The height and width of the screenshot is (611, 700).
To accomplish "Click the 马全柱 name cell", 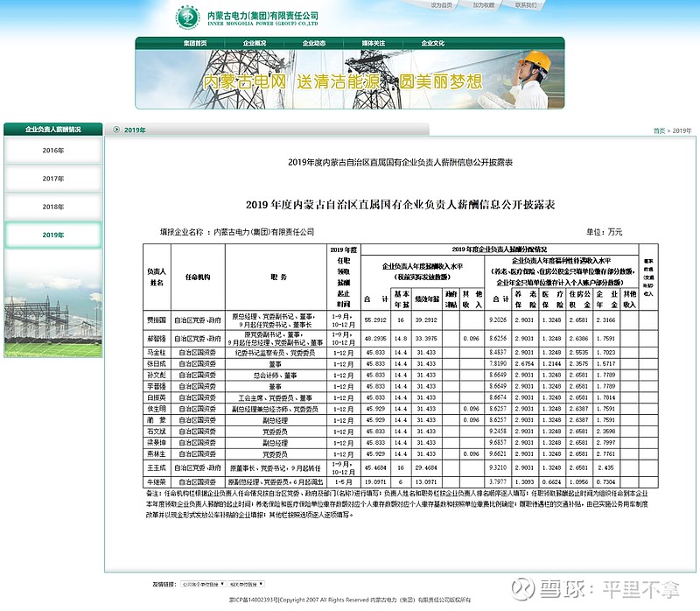I will click(157, 353).
